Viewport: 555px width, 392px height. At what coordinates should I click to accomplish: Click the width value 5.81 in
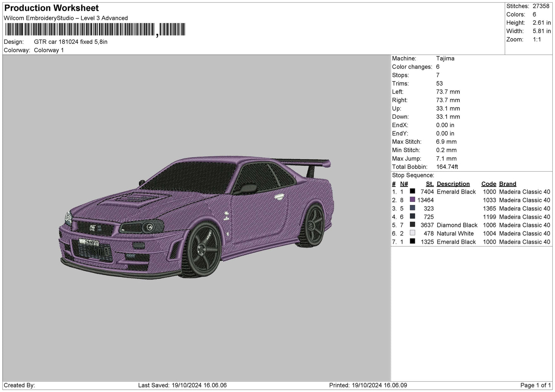pyautogui.click(x=542, y=31)
